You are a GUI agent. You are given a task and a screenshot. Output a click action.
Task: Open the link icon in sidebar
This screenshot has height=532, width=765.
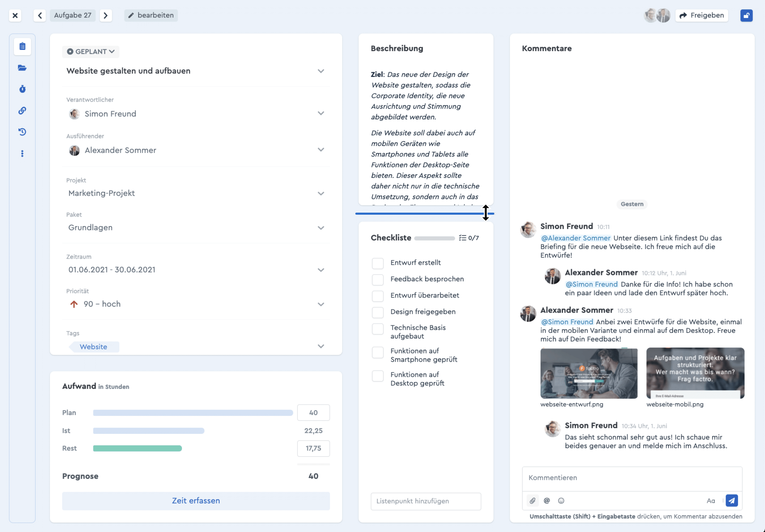(x=22, y=110)
